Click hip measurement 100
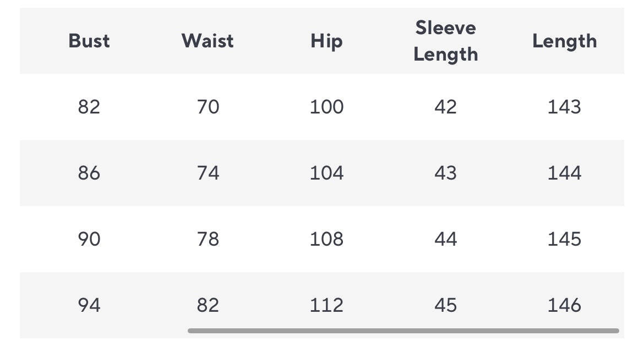 coord(326,107)
